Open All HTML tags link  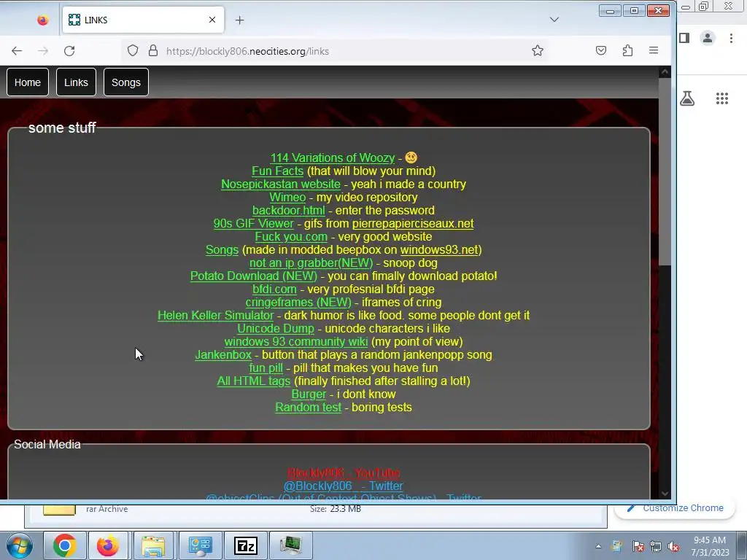pos(253,381)
